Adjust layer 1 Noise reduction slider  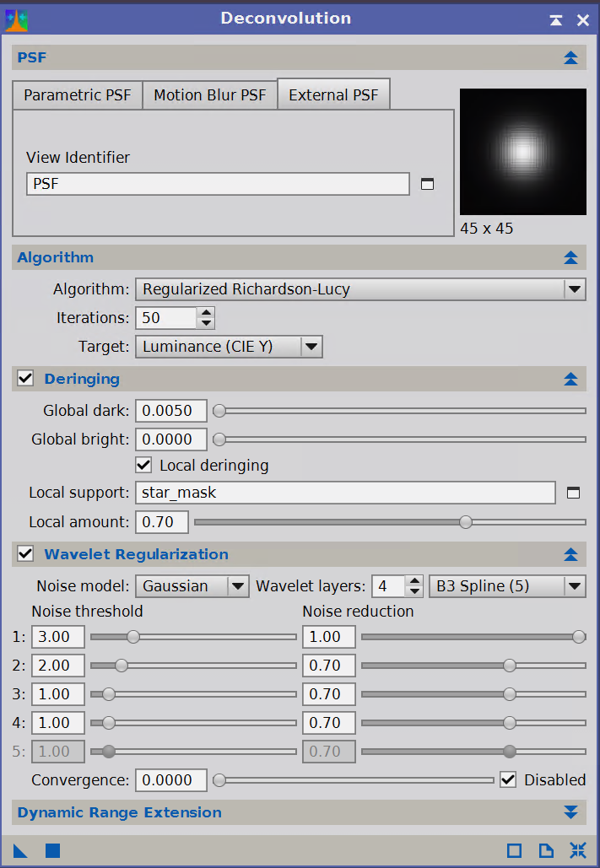click(473, 637)
